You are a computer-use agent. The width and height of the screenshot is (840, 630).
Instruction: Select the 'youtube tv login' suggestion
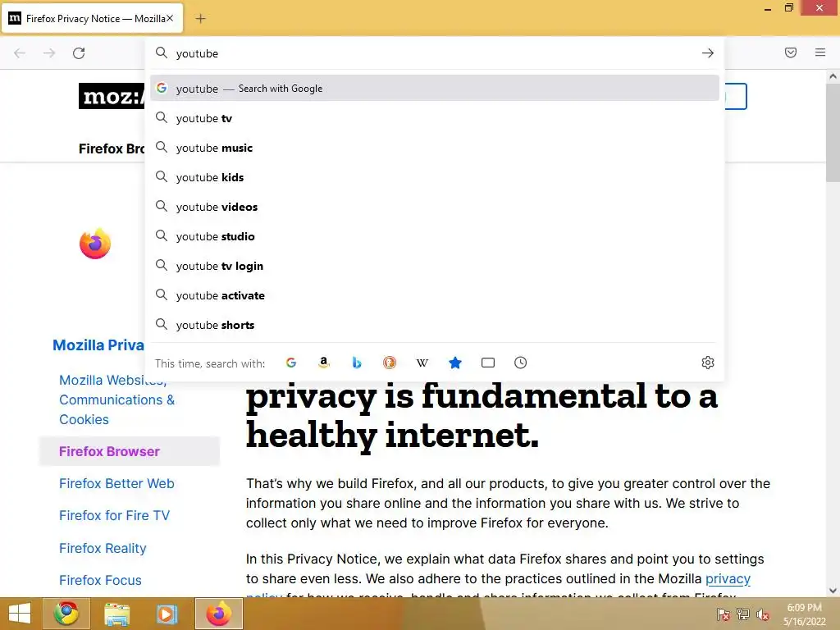[x=435, y=266]
